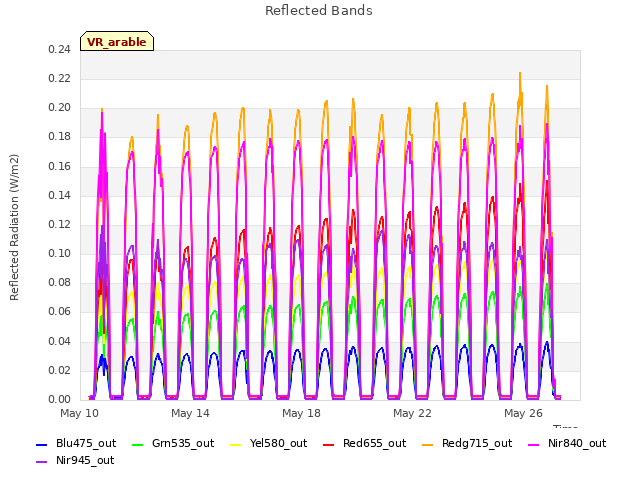This screenshot has width=640, height=480.
Task: Click the 0.24 y-axis tick label
Action: click(60, 49)
